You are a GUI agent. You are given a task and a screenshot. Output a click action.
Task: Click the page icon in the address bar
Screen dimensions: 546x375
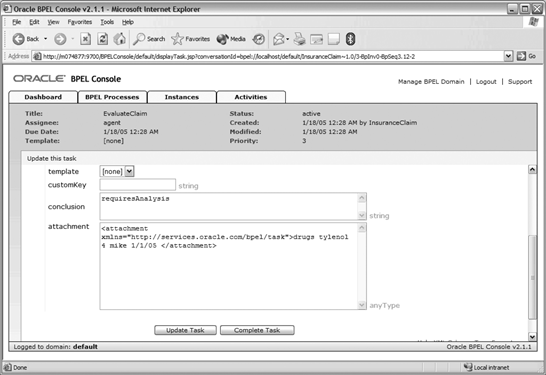tap(37, 56)
